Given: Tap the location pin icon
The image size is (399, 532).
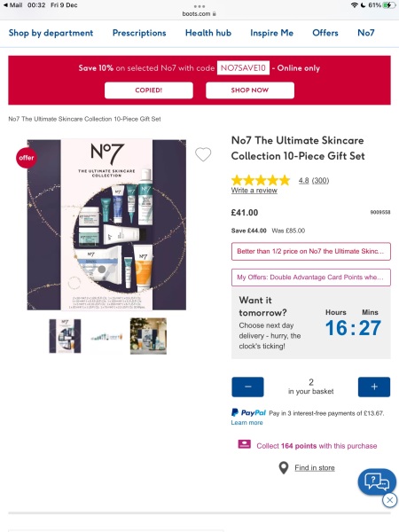Looking at the screenshot, I should point(284,468).
